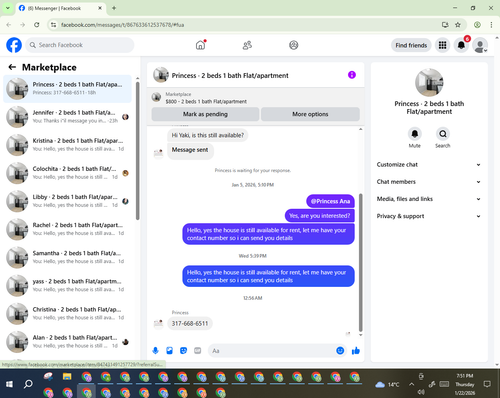Expand the Chat members section
The height and width of the screenshot is (398, 500).
coord(429,182)
